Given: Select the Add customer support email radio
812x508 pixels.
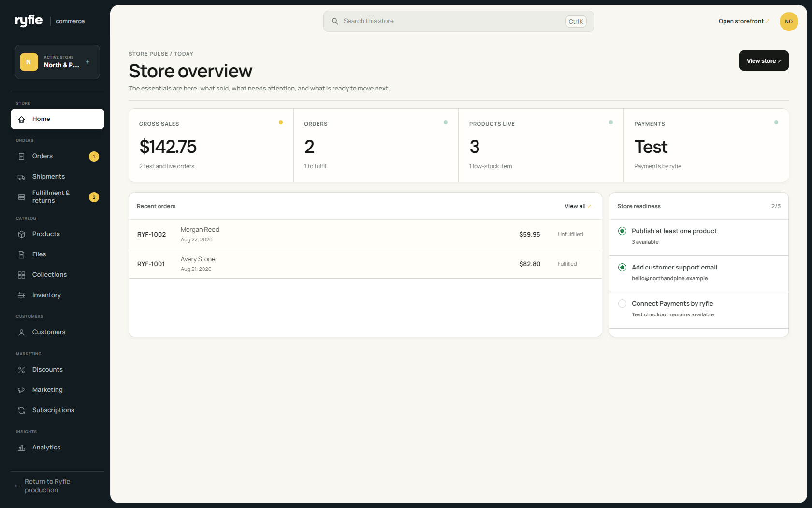Looking at the screenshot, I should pos(623,268).
